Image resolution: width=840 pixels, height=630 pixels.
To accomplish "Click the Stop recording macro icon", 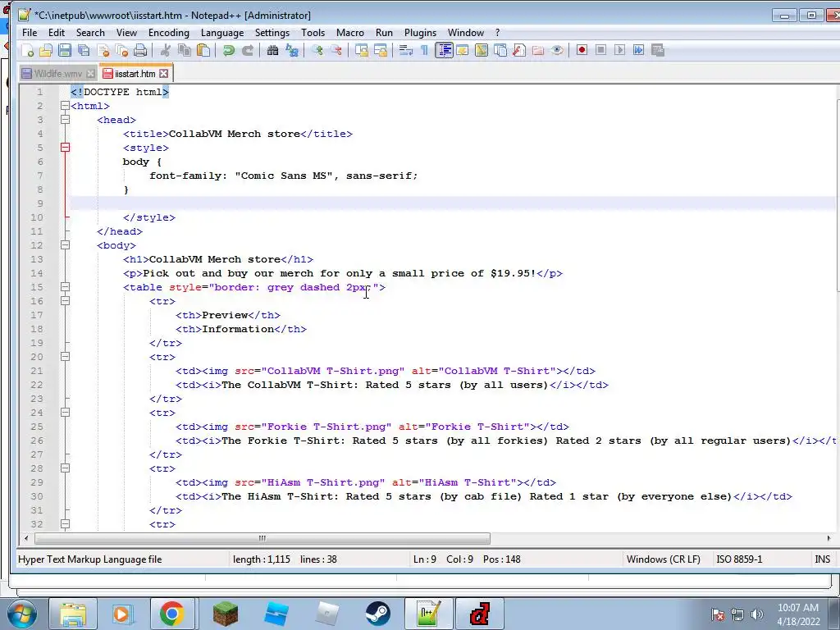I will [601, 50].
